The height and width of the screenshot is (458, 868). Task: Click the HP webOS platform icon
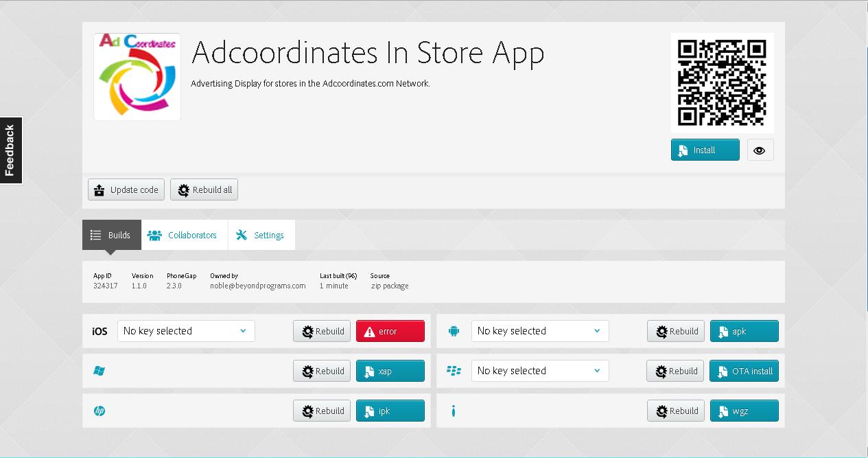99,411
